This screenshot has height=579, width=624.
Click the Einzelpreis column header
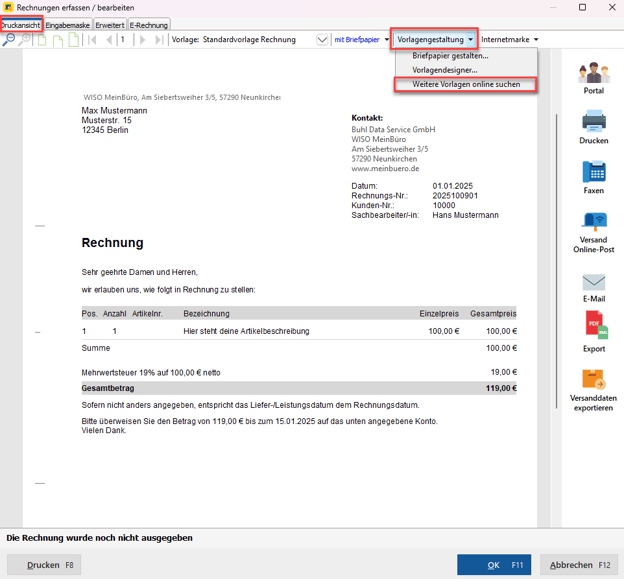(x=439, y=314)
